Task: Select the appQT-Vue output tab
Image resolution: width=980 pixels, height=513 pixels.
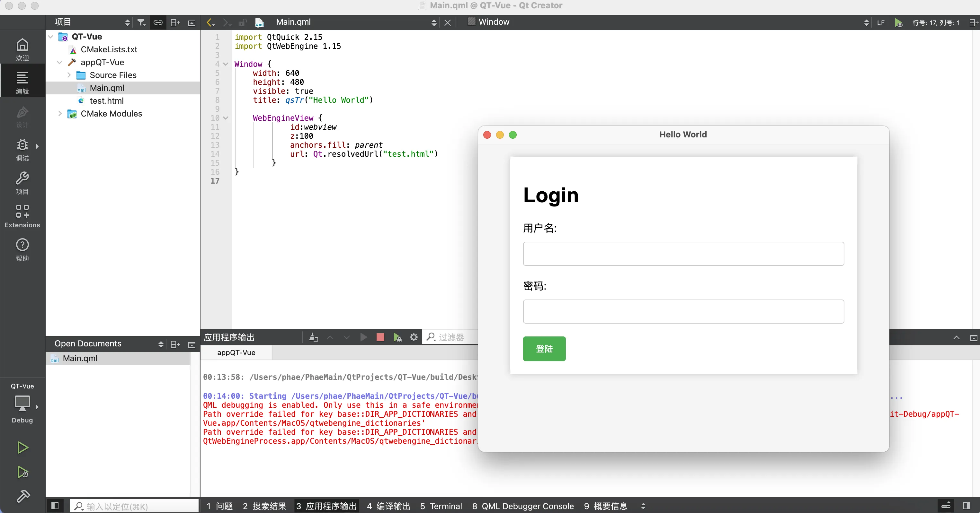Action: [x=236, y=352]
